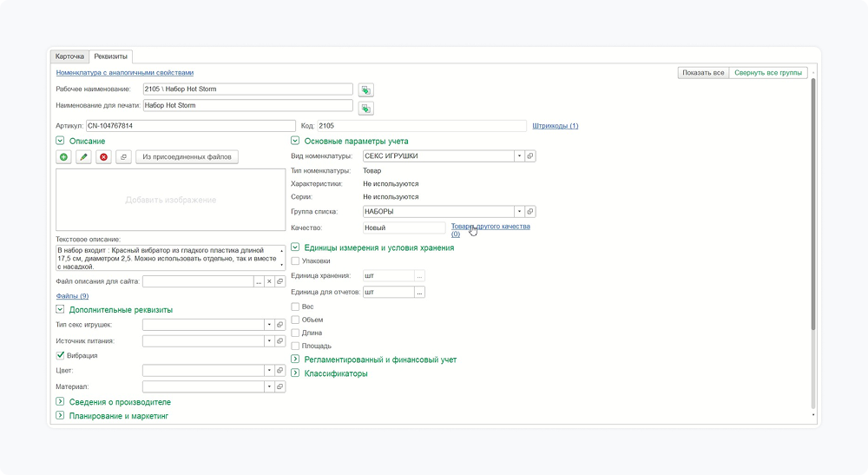The width and height of the screenshot is (868, 475).
Task: Open Штрихкоды (1) link
Action: click(556, 126)
